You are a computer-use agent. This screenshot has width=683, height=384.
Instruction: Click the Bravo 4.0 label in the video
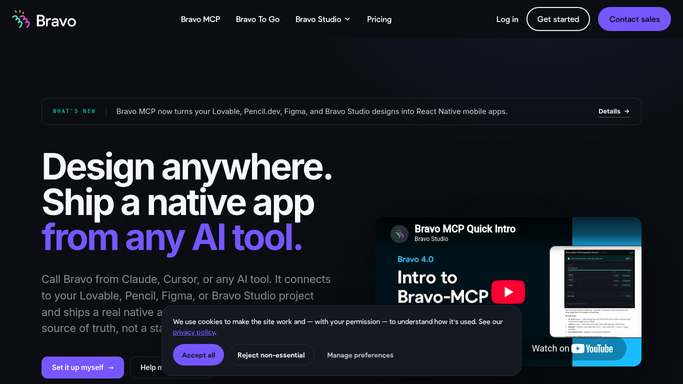point(415,259)
